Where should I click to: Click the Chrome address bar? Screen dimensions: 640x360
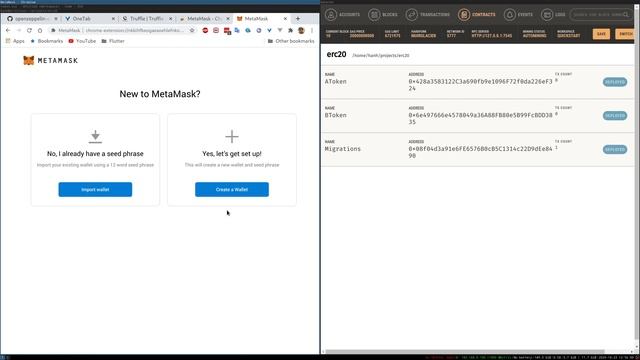tap(122, 30)
